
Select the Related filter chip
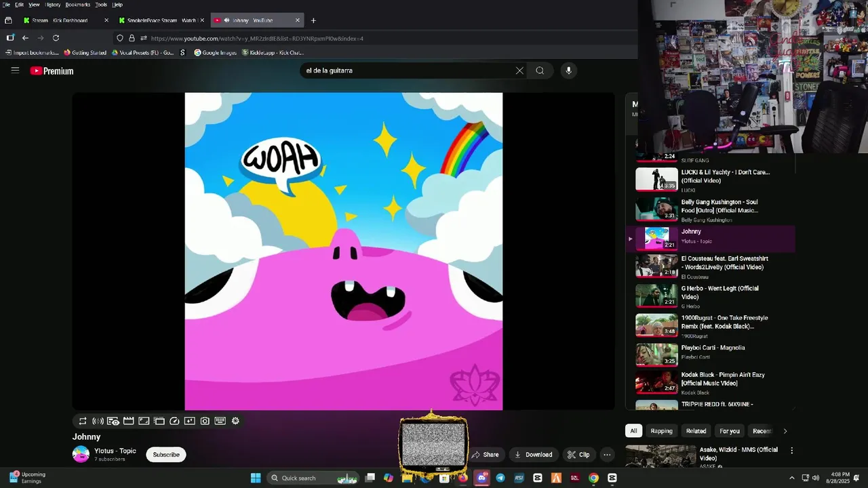tap(696, 431)
